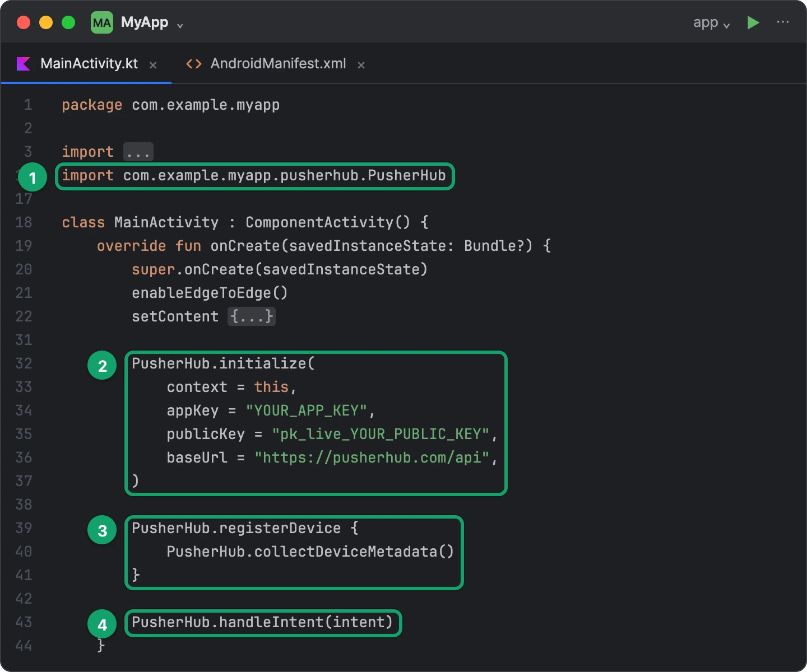807x672 pixels.
Task: Click the class name MainActivity
Action: (166, 222)
